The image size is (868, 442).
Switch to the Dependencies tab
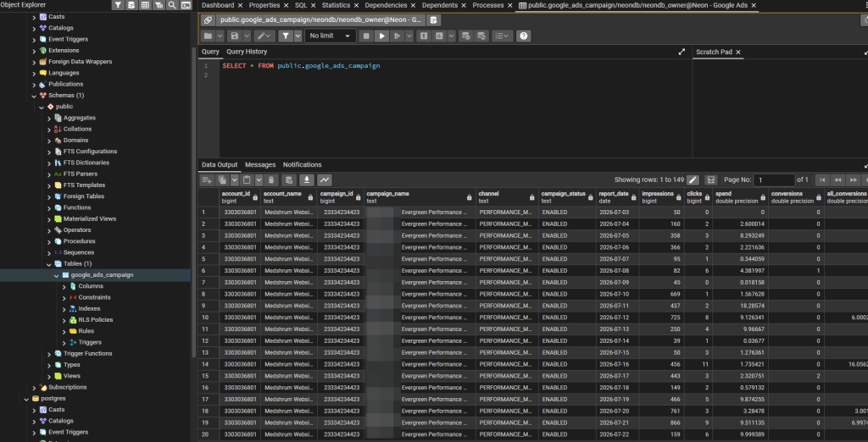click(386, 5)
